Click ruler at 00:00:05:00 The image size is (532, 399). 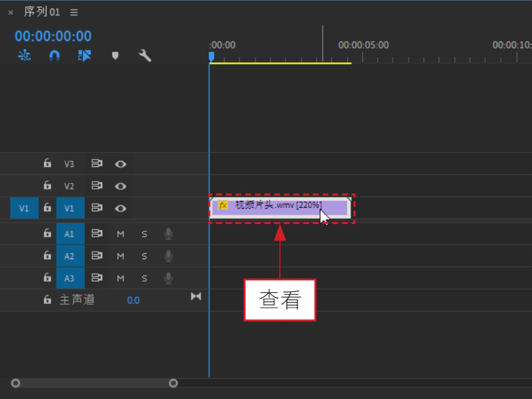tap(363, 45)
